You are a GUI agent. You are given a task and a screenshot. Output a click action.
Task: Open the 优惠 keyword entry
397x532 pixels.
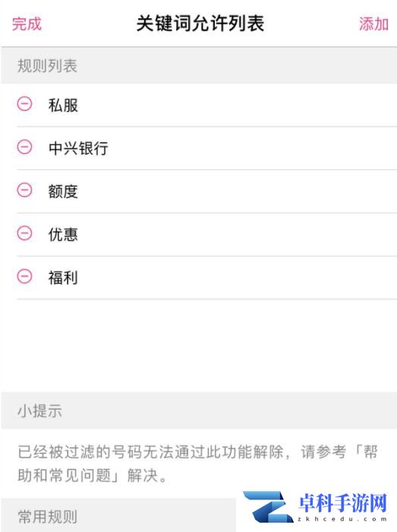199,235
